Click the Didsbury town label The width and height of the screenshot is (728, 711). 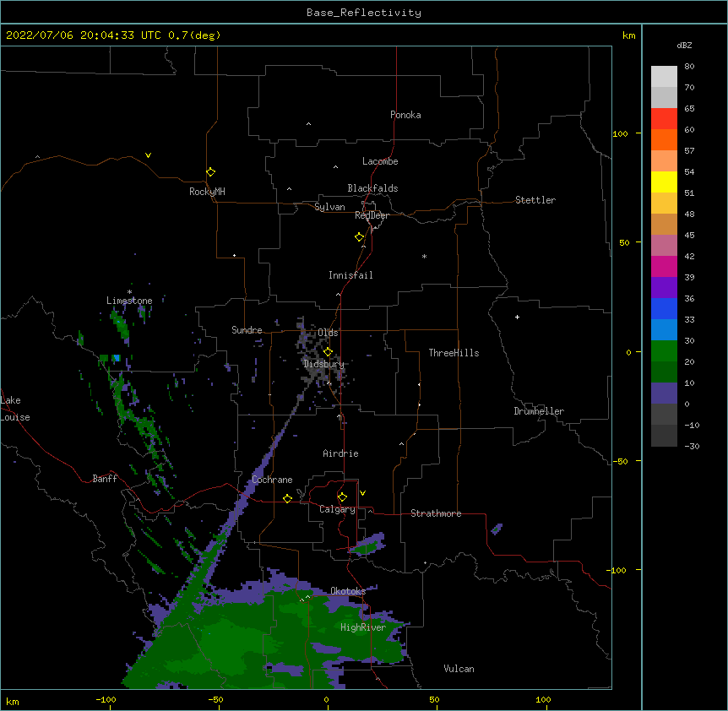(324, 364)
